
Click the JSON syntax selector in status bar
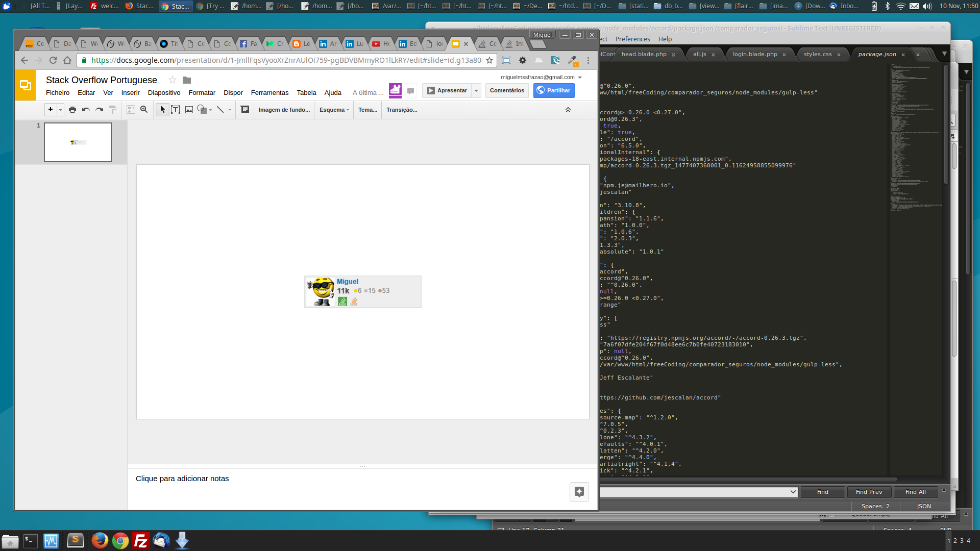click(x=924, y=507)
